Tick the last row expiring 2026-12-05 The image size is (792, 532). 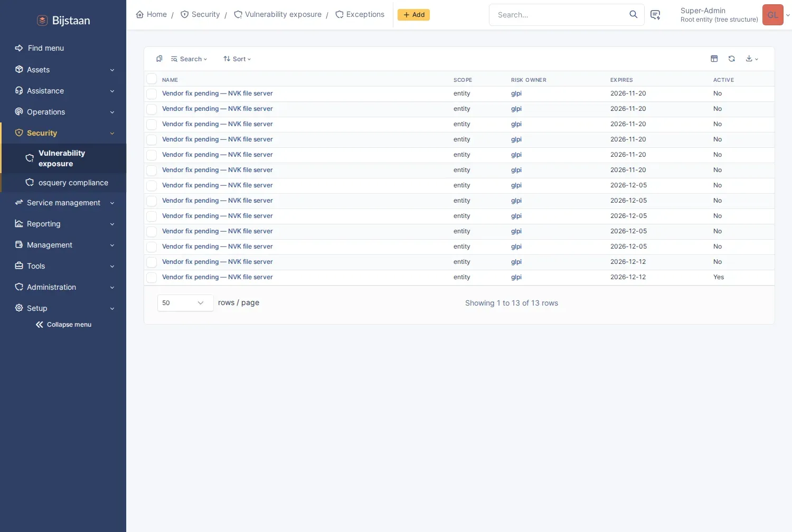[x=152, y=247]
